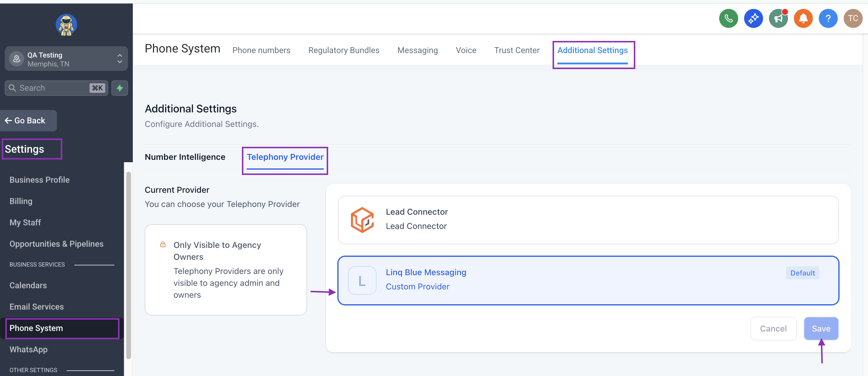
Task: Save the telephony provider selection
Action: pyautogui.click(x=821, y=329)
